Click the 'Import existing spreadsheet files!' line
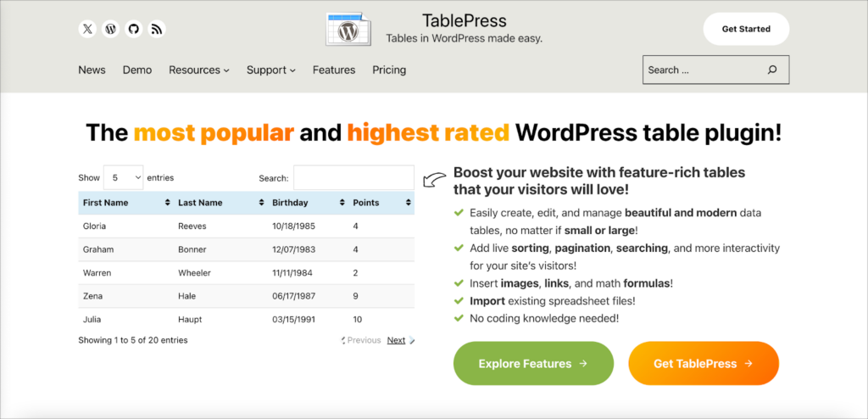Screen dimensions: 868x419 pyautogui.click(x=553, y=301)
